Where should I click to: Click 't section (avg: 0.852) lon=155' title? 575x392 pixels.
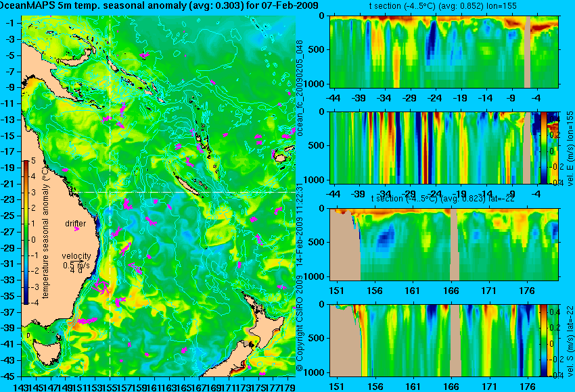coord(442,6)
